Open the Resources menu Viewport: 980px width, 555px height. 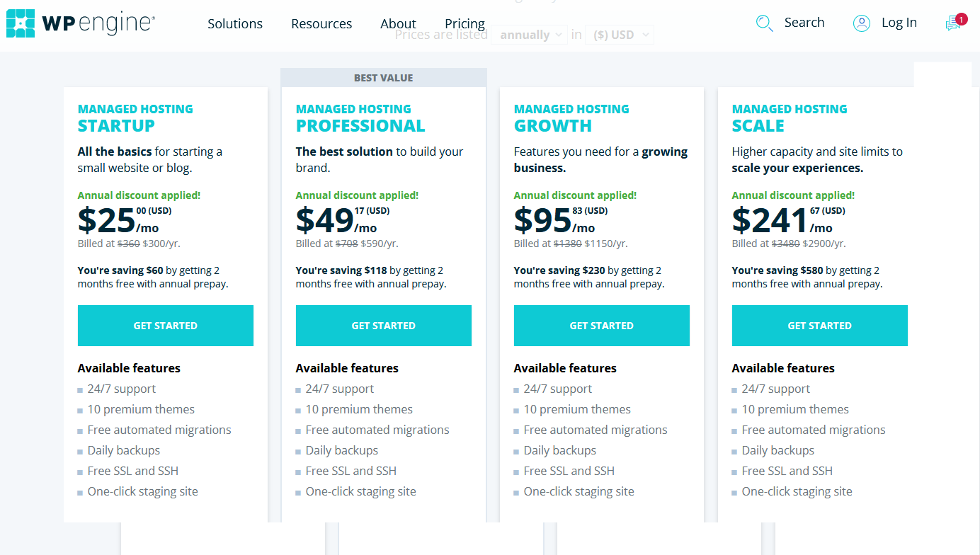[x=321, y=23]
